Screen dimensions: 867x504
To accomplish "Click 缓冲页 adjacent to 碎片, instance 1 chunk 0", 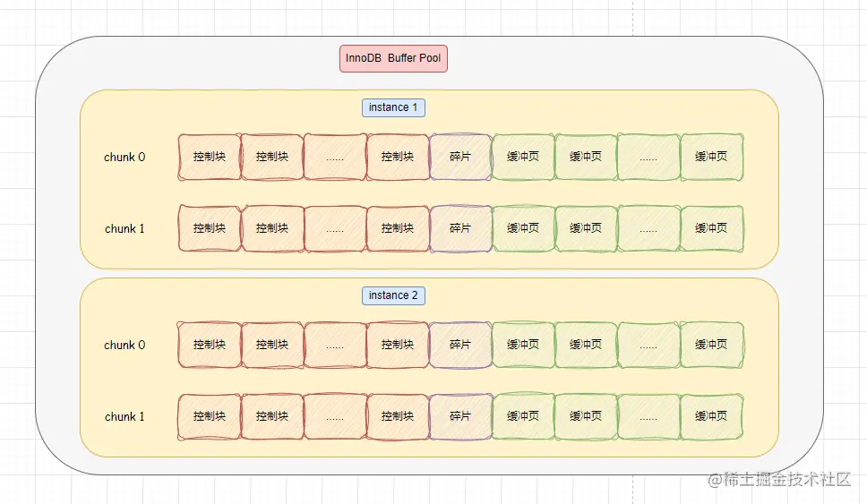I will tap(523, 157).
